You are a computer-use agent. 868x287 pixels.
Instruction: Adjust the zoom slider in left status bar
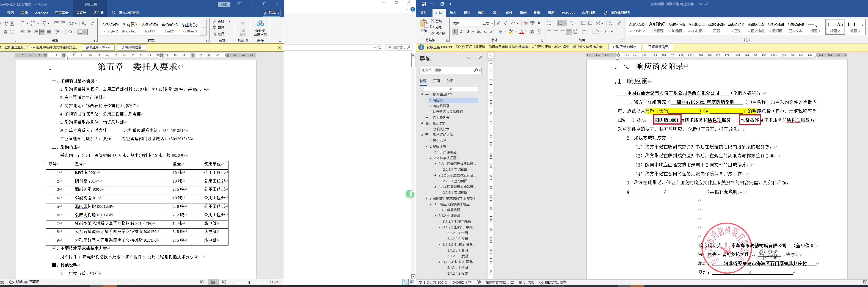[x=249, y=282]
